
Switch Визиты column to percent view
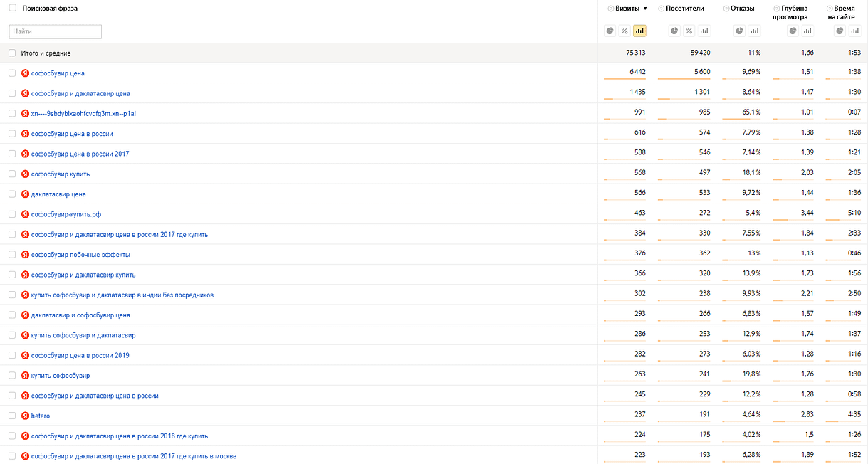coord(624,31)
